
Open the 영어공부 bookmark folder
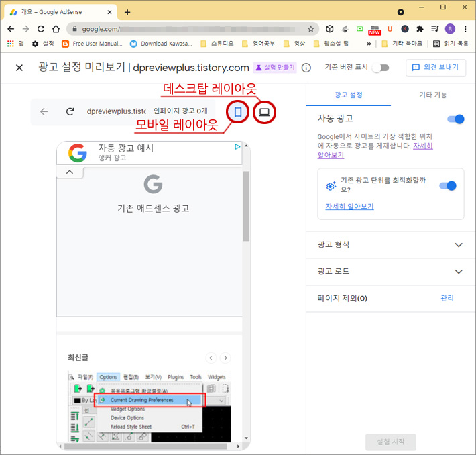tap(258, 44)
